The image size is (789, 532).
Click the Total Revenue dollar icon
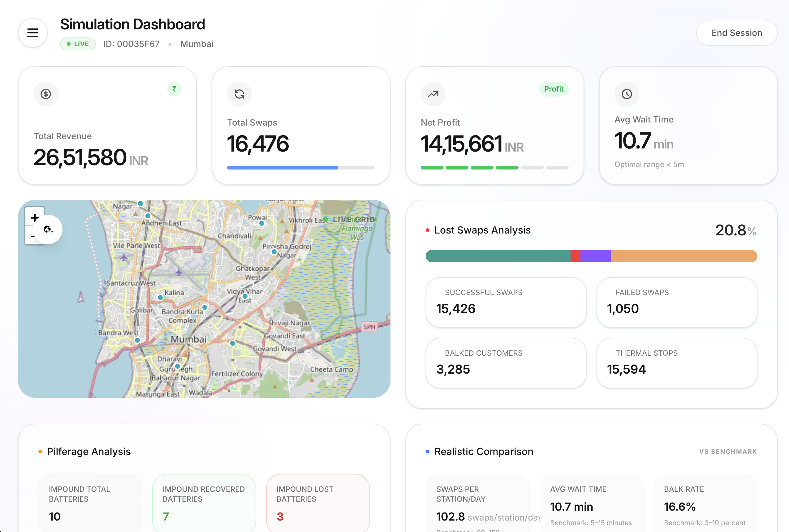46,94
